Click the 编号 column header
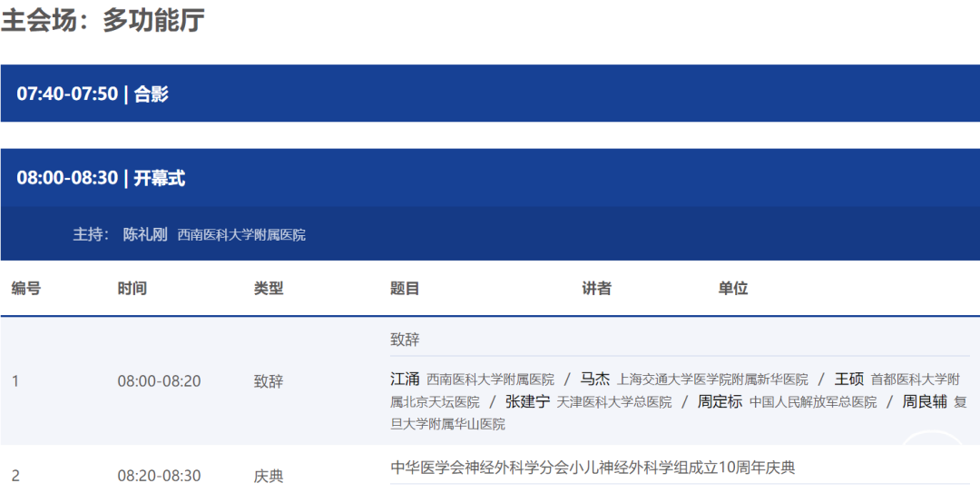The width and height of the screenshot is (980, 503). (x=26, y=289)
